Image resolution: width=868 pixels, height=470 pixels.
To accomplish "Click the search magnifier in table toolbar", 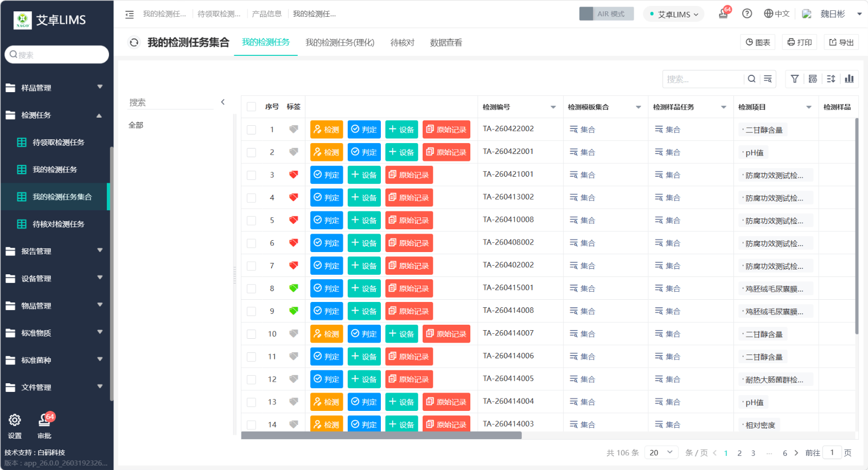I will pyautogui.click(x=751, y=79).
